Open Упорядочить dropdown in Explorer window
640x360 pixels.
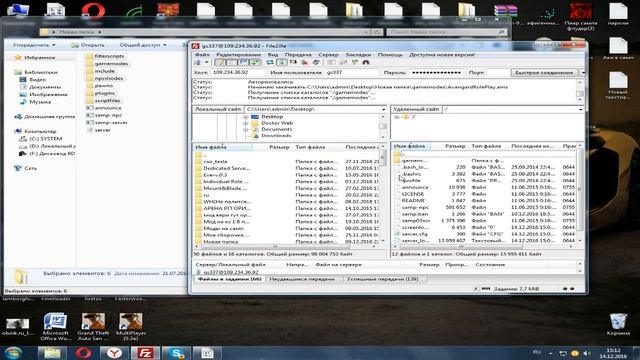[34, 45]
